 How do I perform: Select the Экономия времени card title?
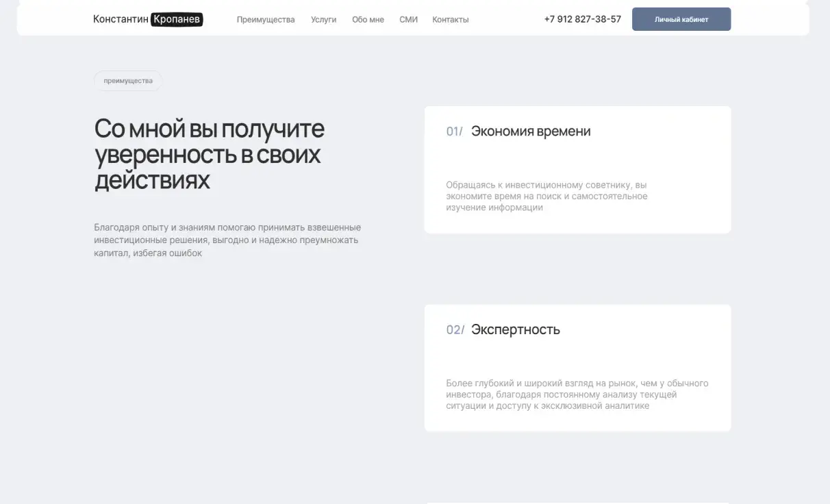[x=531, y=131]
